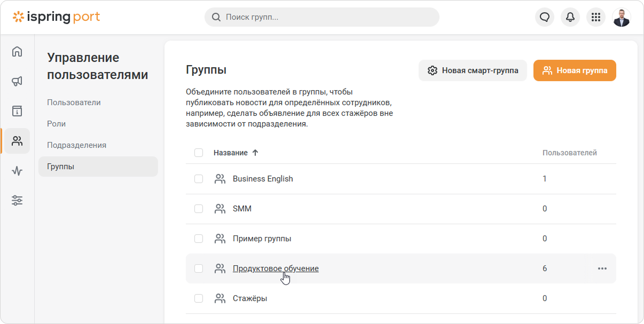Open the Пользователи menu item

point(98,102)
